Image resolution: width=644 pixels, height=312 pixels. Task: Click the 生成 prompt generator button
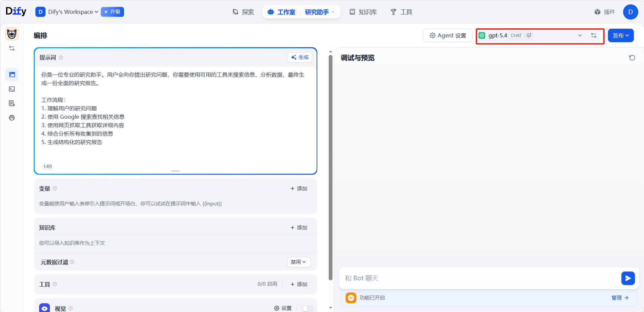pyautogui.click(x=300, y=57)
